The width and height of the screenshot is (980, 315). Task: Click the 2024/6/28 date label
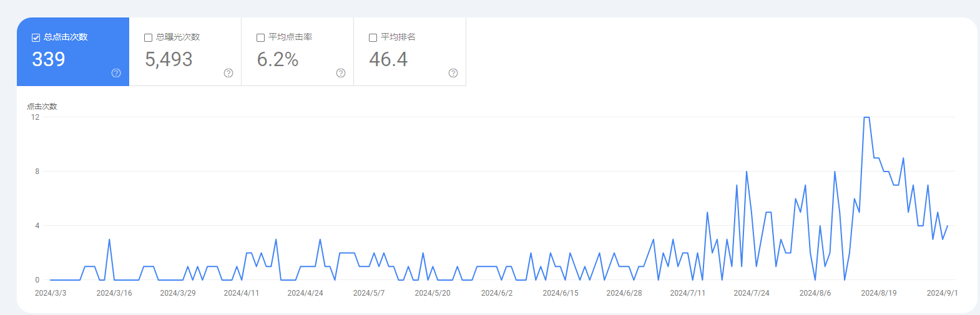pyautogui.click(x=624, y=293)
